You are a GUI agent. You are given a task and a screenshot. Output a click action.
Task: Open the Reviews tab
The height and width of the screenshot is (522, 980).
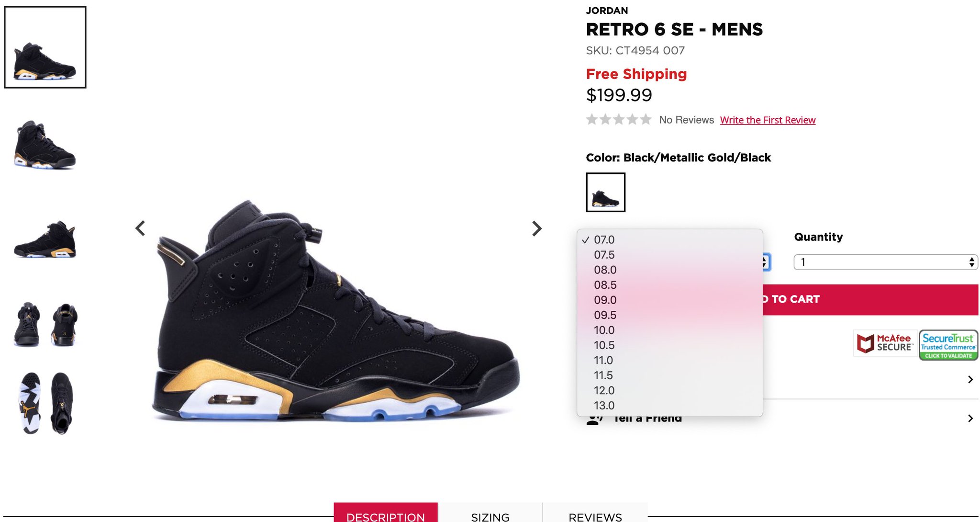click(x=595, y=514)
